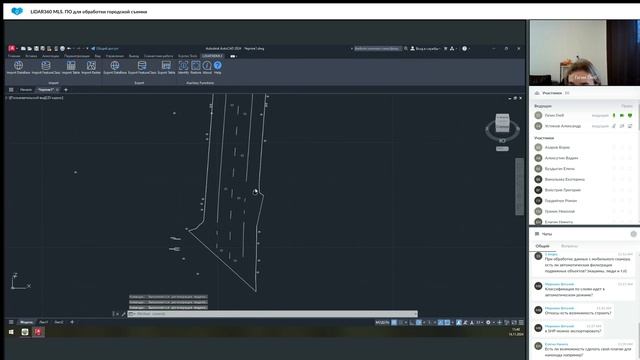The image size is (640, 360).
Task: Click the Undo arrow in quick access toolbar
Action: 69,49
